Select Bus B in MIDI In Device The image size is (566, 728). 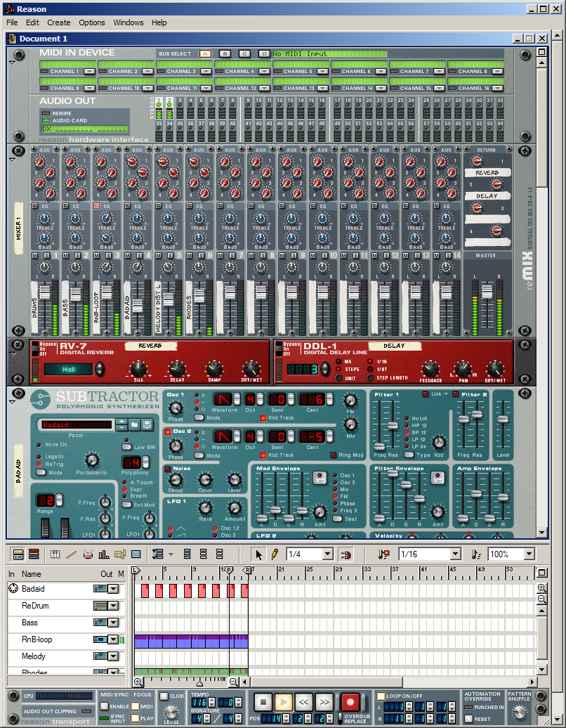click(x=225, y=54)
